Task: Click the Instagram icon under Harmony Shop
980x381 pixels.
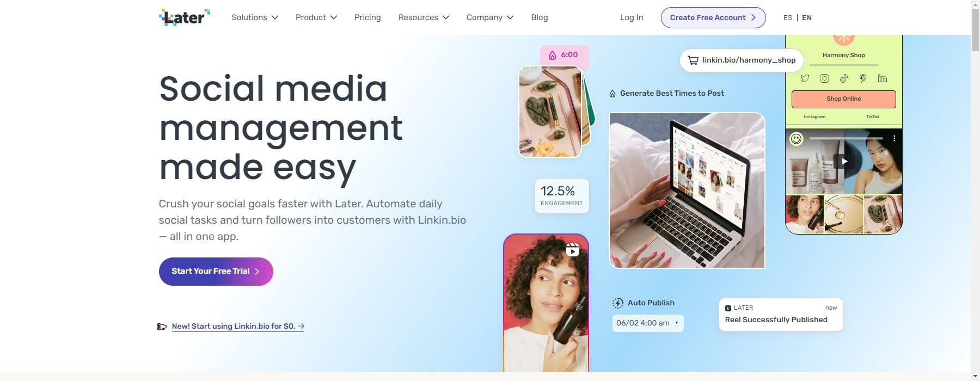Action: pyautogui.click(x=824, y=78)
